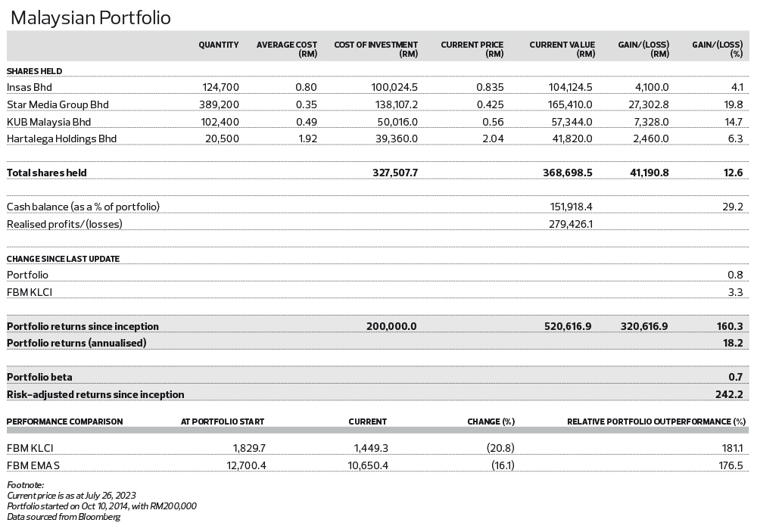Select the Insas Bhd row name
Screen dimensions: 757x532
[x=30, y=87]
